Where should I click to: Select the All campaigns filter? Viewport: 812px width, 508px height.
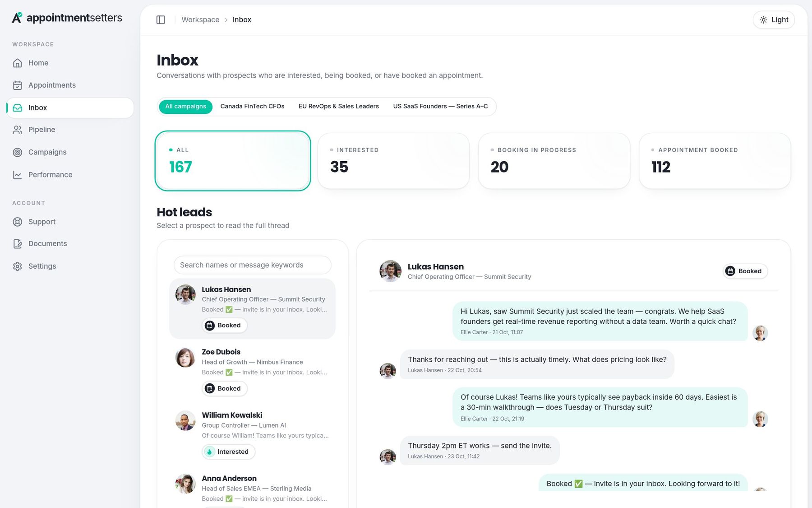pyautogui.click(x=185, y=107)
